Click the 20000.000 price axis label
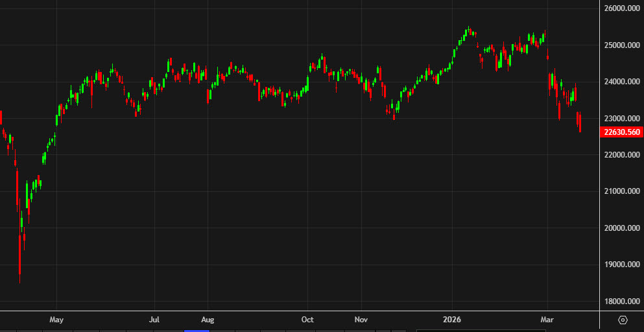Viewport: 644px width, 332px height. (622, 228)
